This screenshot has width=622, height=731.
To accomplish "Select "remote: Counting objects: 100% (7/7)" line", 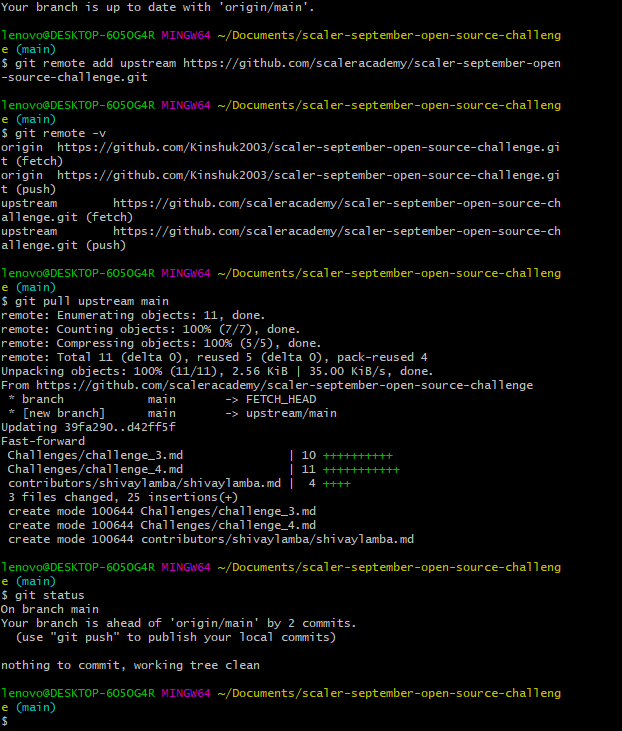I will (151, 329).
